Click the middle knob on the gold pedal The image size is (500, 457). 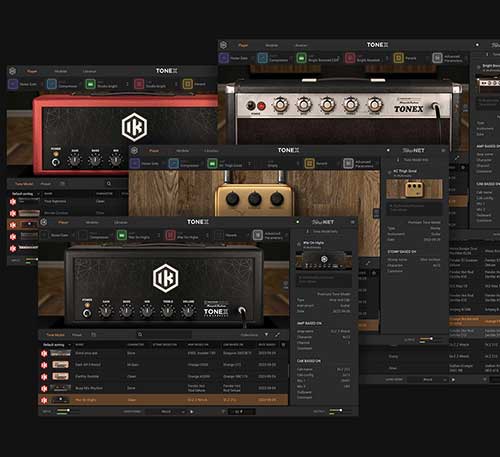(x=255, y=199)
